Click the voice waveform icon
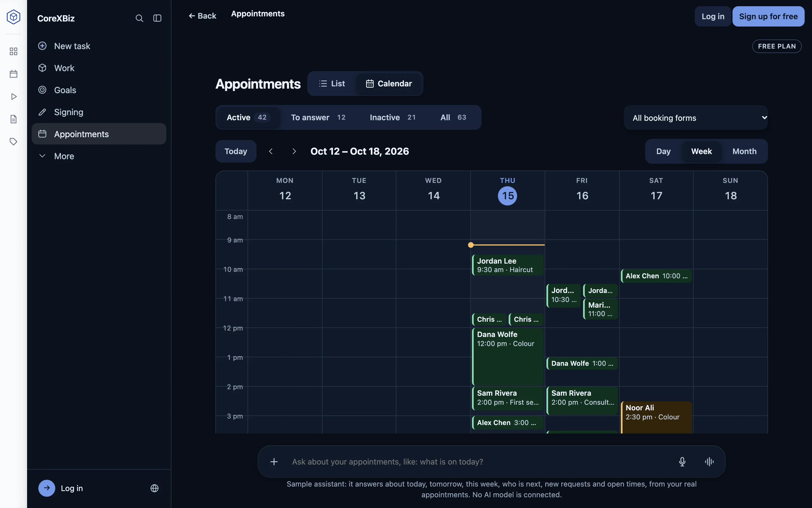 point(709,462)
